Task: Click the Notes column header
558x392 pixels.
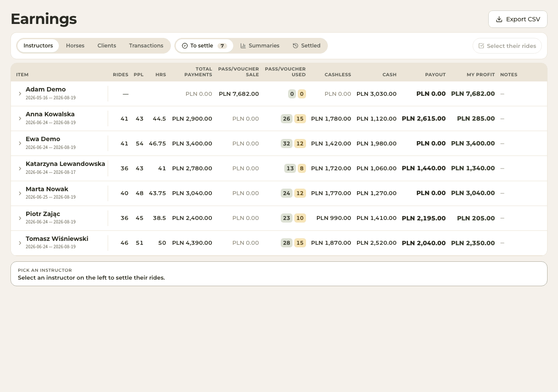Action: 509,75
